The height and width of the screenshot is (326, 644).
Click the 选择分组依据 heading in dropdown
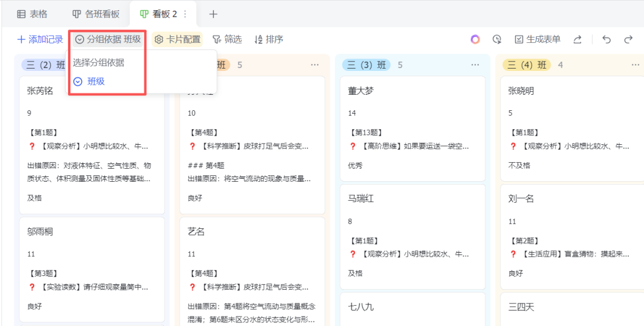[98, 63]
